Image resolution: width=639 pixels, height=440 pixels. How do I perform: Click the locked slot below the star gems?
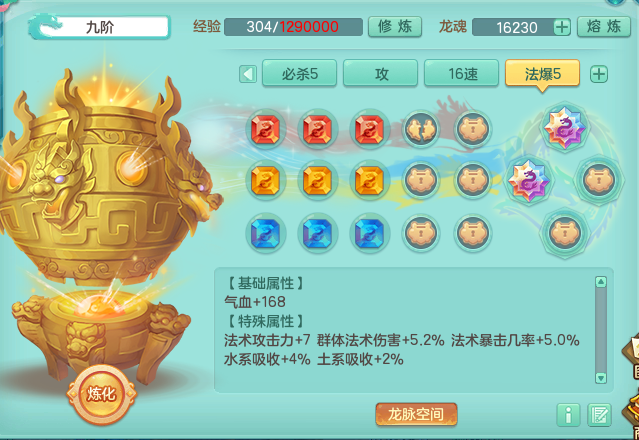565,233
